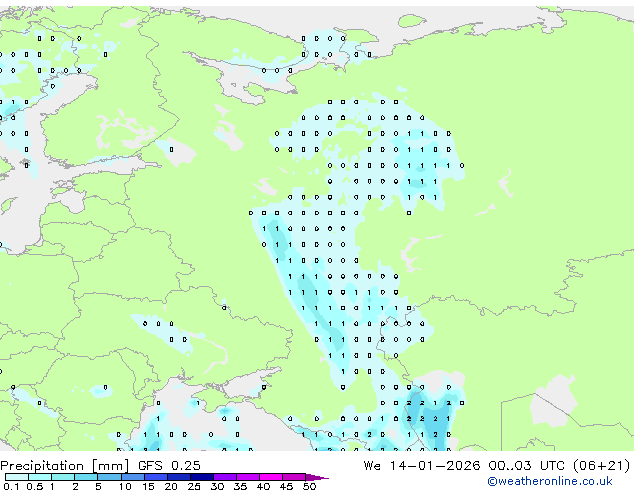Click the over-50 mm arrow tip of legend
The image size is (634, 490).
click(x=317, y=478)
